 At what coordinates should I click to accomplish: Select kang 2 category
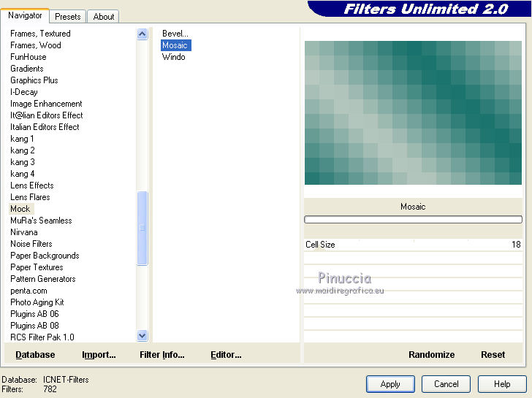[23, 150]
